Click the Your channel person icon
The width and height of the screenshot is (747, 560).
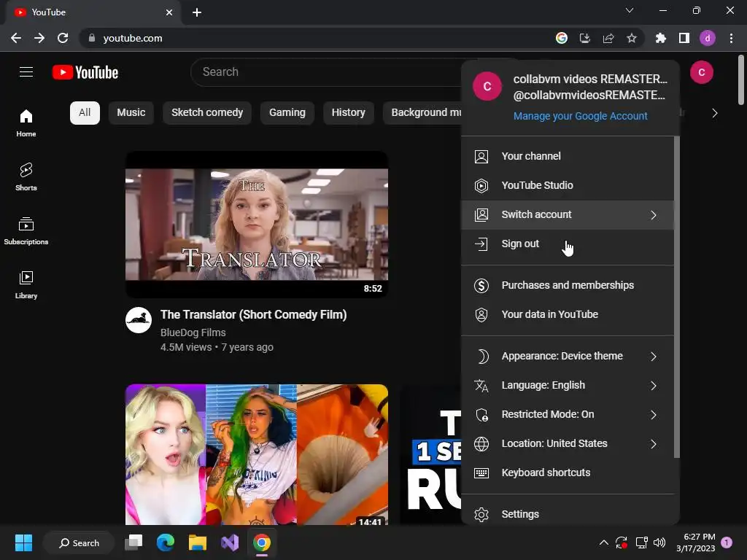pyautogui.click(x=481, y=156)
